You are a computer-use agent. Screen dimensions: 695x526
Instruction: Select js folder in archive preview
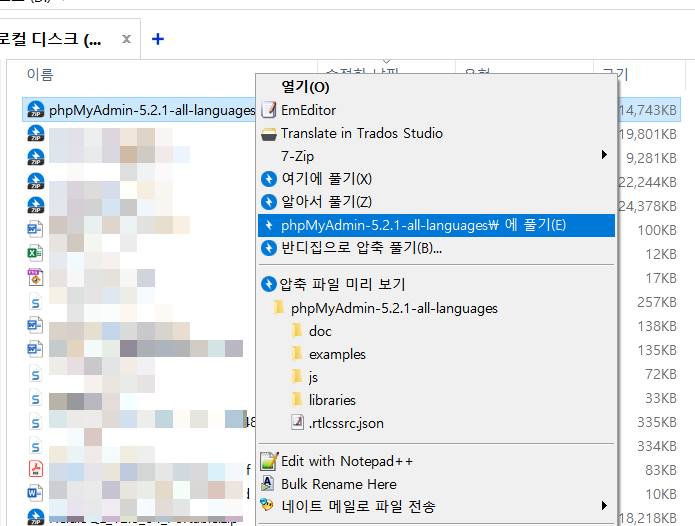(x=313, y=377)
